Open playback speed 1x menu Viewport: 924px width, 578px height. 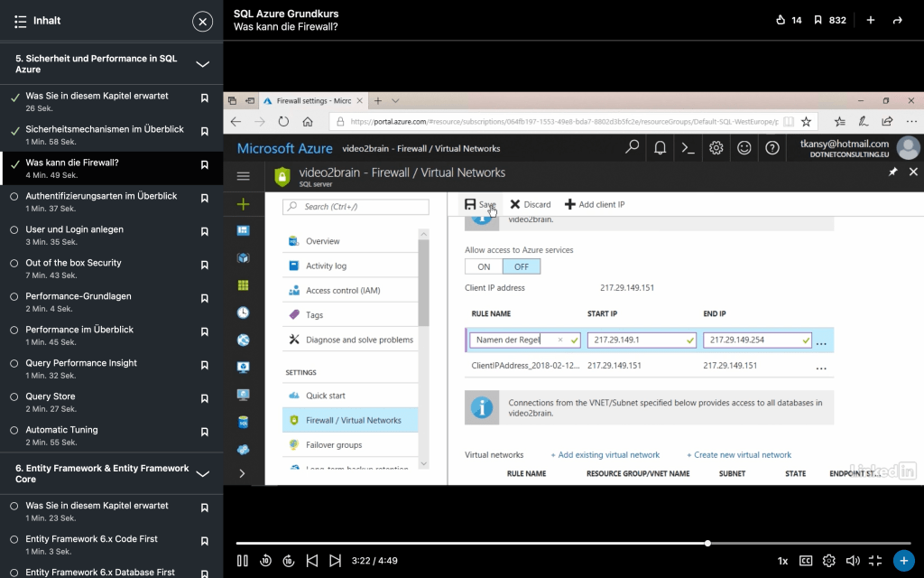pyautogui.click(x=782, y=561)
